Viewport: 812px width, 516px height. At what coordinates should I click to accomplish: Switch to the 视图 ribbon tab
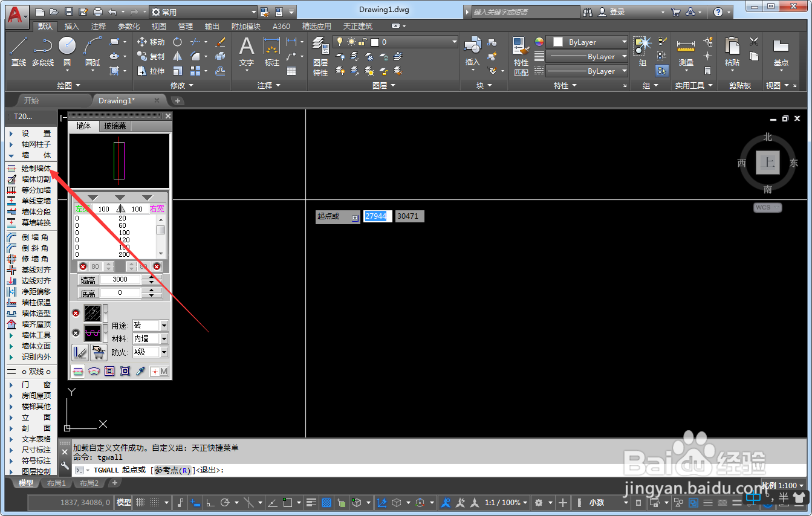(159, 26)
